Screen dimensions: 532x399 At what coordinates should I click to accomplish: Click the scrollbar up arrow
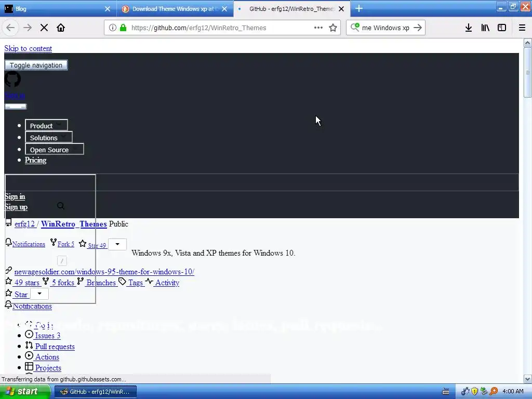coord(527,43)
